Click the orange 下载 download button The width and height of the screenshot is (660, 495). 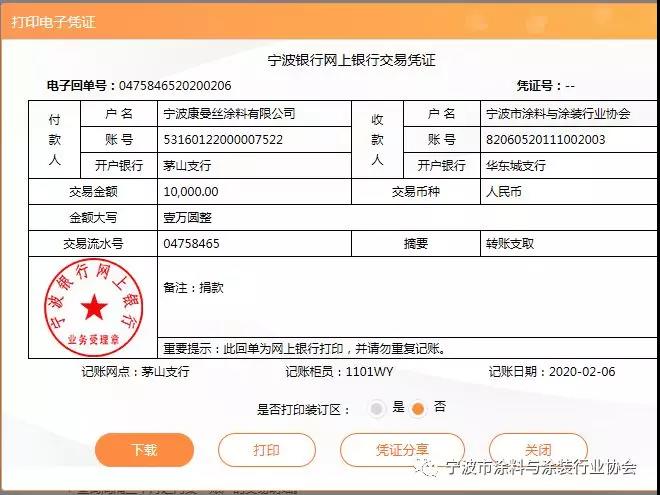click(x=144, y=450)
